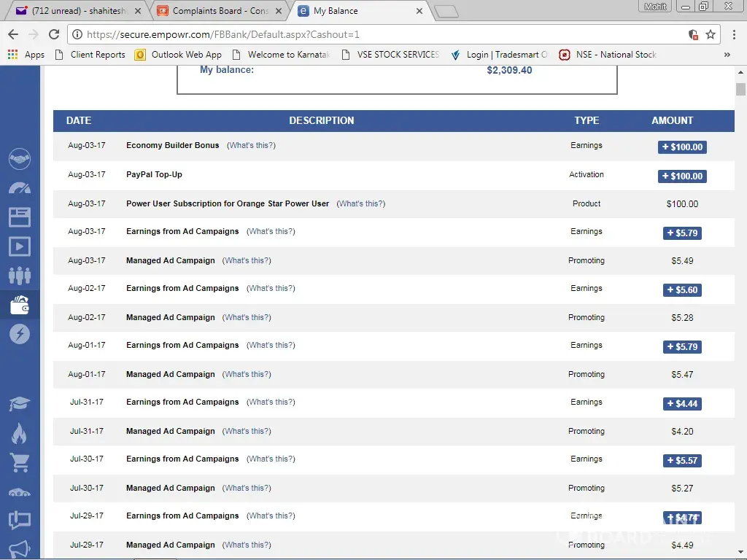This screenshot has height=560, width=747.
Task: Expand hidden bookmarks with the chevron
Action: [x=727, y=55]
